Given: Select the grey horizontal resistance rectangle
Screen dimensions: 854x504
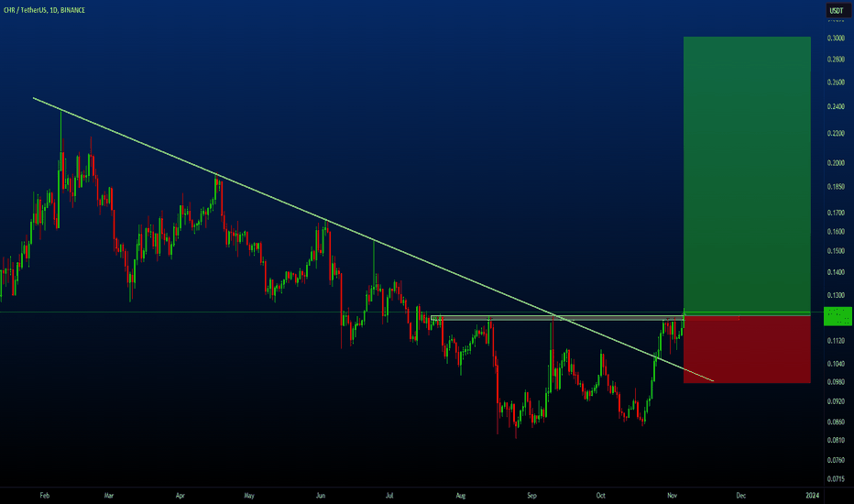Looking at the screenshot, I should [556, 318].
